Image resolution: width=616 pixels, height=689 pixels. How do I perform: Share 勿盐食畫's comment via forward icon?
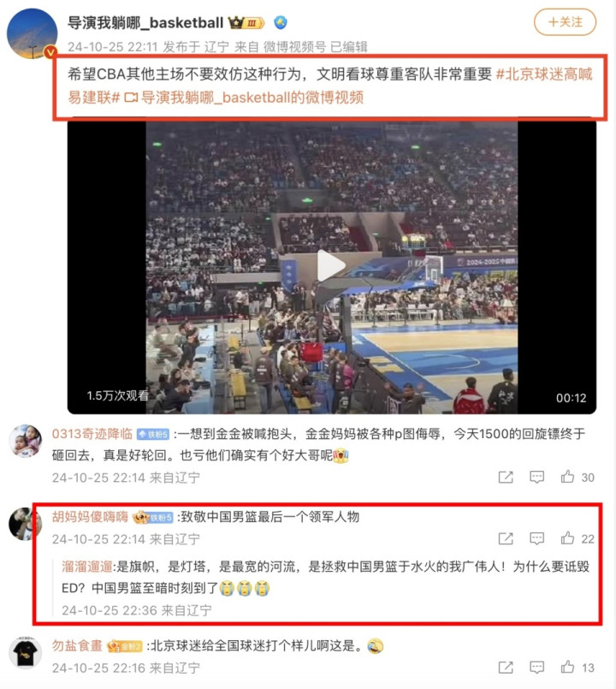(506, 668)
